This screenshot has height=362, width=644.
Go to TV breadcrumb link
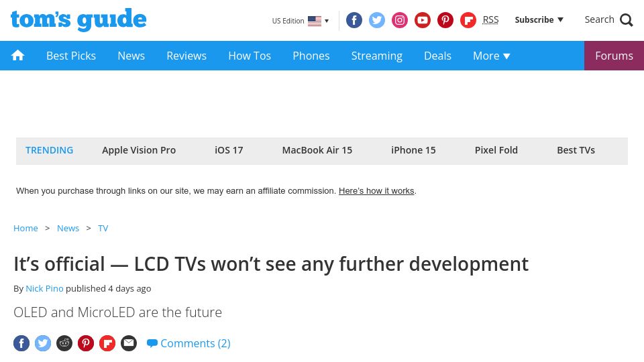[x=103, y=228]
